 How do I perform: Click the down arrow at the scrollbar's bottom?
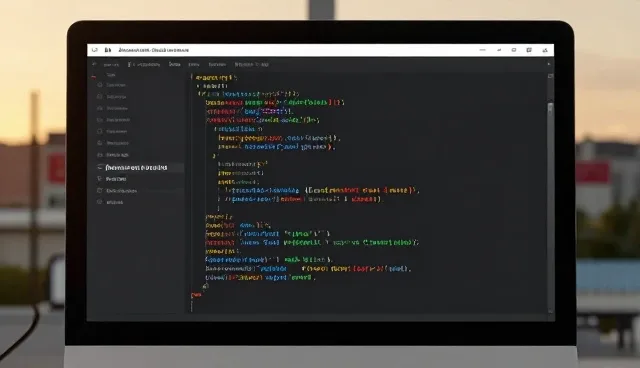(550, 311)
